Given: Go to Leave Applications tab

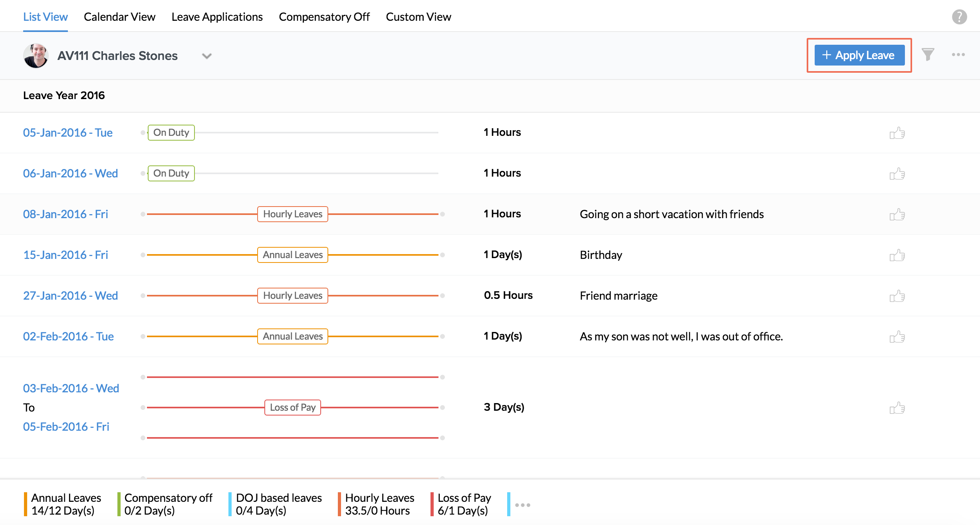Looking at the screenshot, I should point(217,17).
